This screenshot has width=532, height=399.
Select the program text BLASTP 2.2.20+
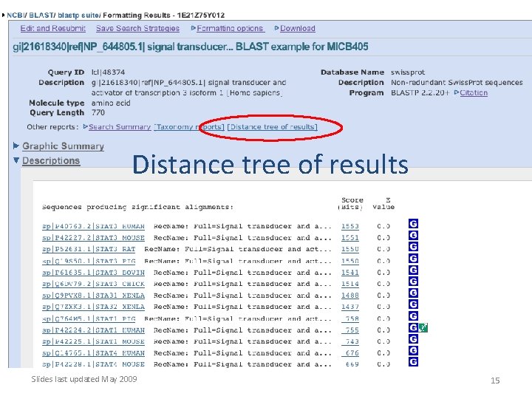coord(420,93)
